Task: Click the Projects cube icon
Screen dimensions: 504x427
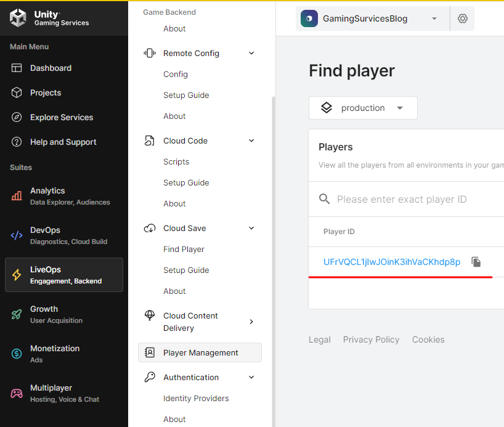Action: (x=17, y=92)
